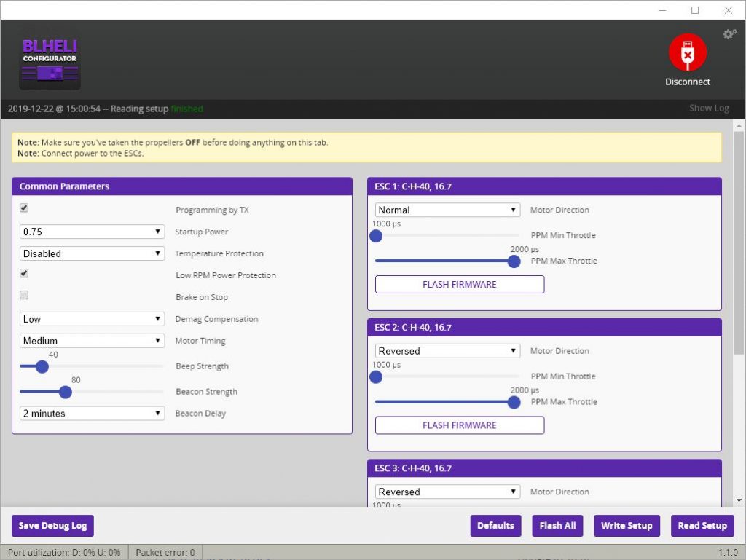The height and width of the screenshot is (560, 746).
Task: Click the Read Setup button
Action: click(702, 525)
